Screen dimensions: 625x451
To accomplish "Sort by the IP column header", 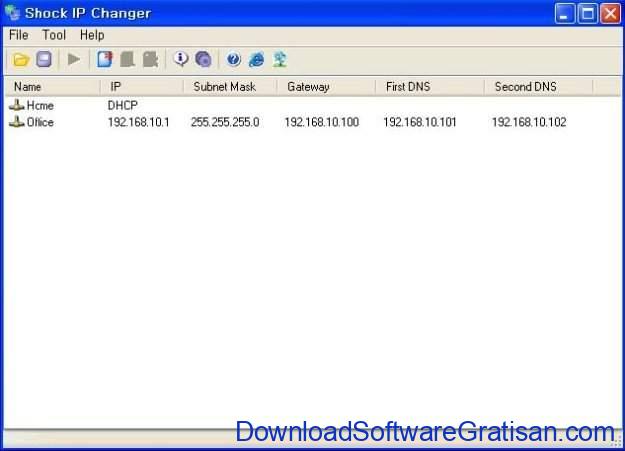I will click(x=142, y=87).
